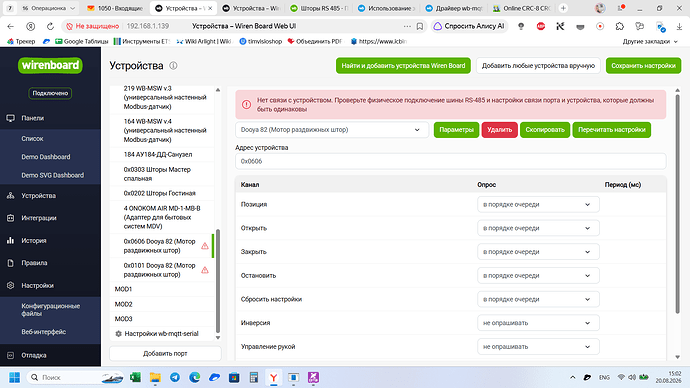
Task: Select 219 WB-MSW v.3 device in list
Action: tap(162, 98)
